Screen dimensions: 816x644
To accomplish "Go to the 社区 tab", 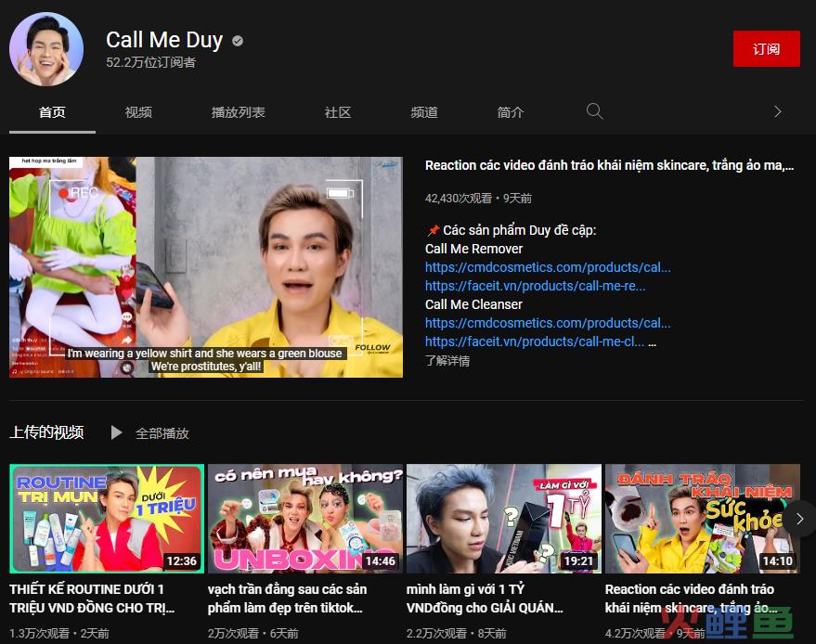I will (x=338, y=112).
